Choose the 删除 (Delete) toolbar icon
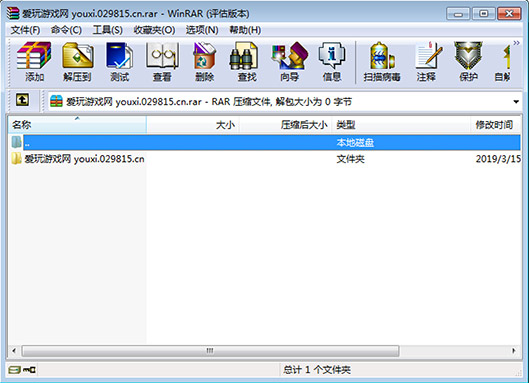 coord(204,61)
